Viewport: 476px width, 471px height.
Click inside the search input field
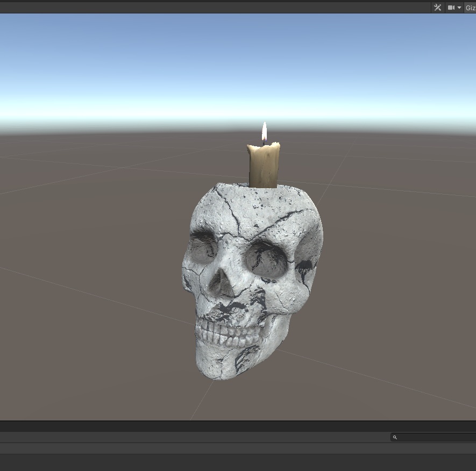point(430,437)
